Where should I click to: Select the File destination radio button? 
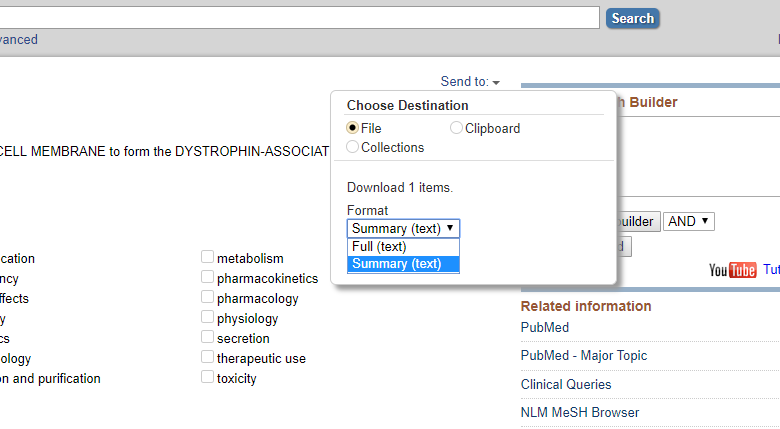tap(353, 128)
